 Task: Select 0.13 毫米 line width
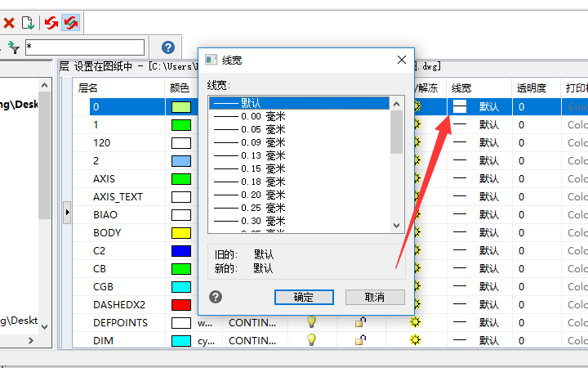point(299,155)
